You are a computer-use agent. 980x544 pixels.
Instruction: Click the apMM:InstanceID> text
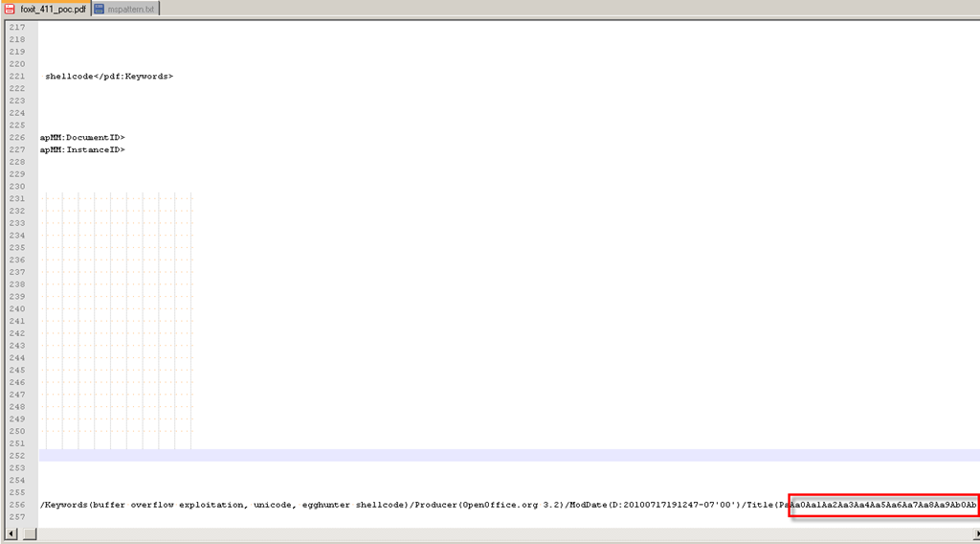pos(82,149)
